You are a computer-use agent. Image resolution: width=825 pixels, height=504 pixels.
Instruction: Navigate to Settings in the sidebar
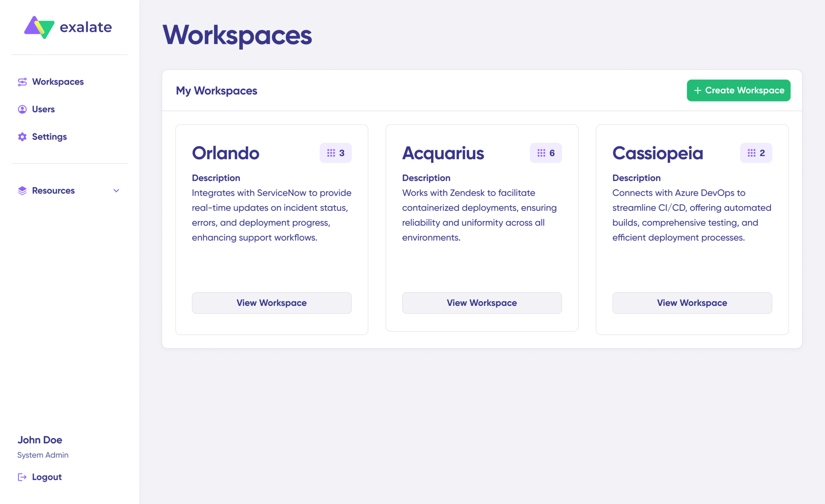(x=49, y=136)
